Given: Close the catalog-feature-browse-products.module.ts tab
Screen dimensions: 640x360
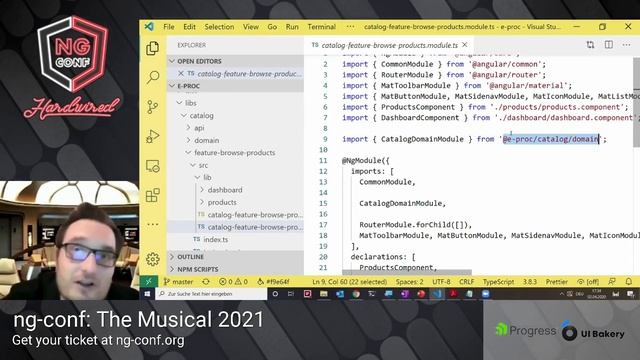Looking at the screenshot, I should click(x=464, y=45).
